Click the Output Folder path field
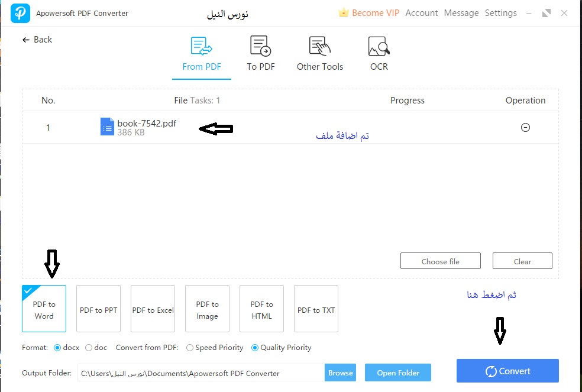Image resolution: width=582 pixels, height=392 pixels. coord(201,373)
